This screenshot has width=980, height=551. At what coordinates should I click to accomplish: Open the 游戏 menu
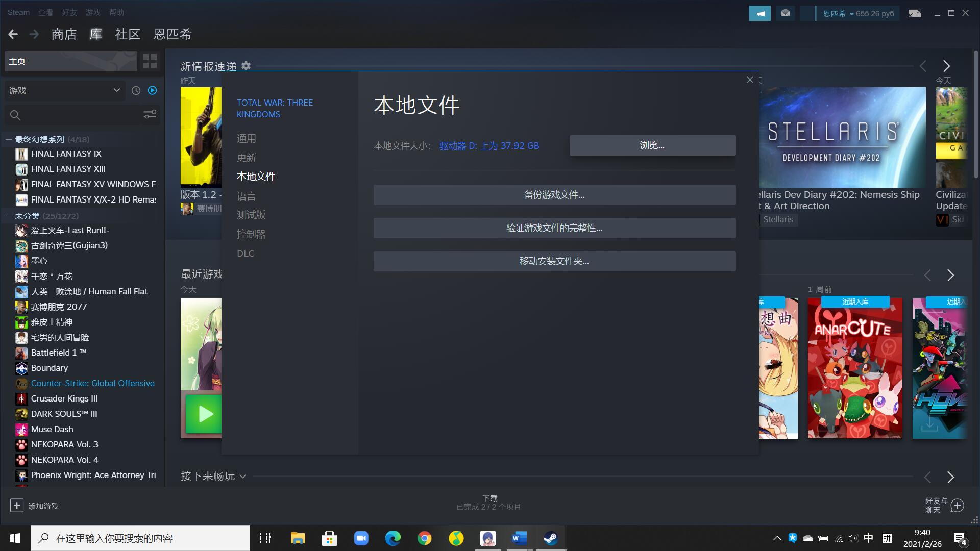pos(93,12)
